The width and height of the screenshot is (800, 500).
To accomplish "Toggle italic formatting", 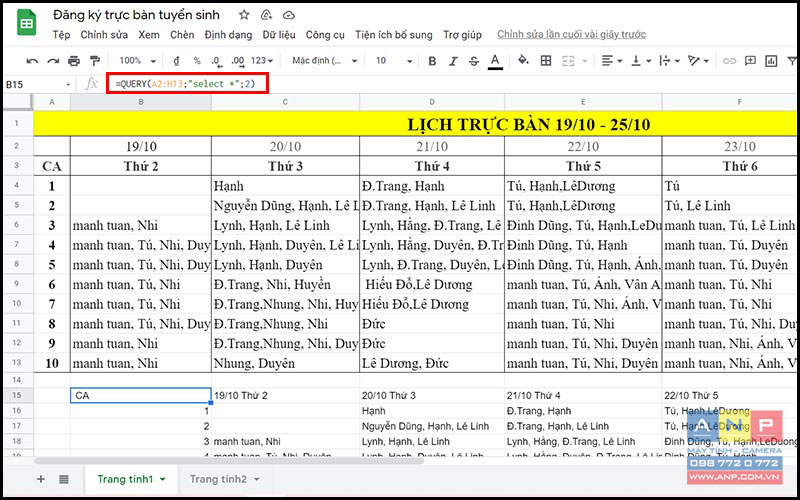I will (x=453, y=61).
